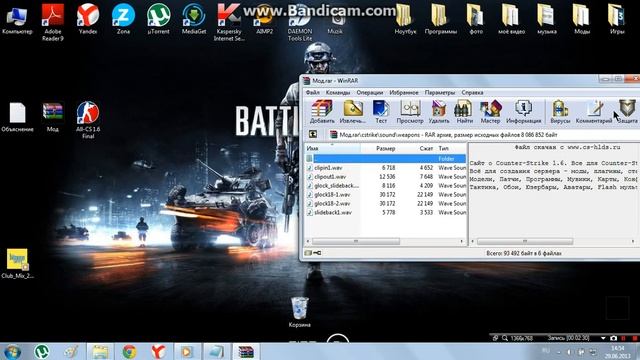Select glock_slideback file row
This screenshot has width=640, height=360.
pos(386,186)
